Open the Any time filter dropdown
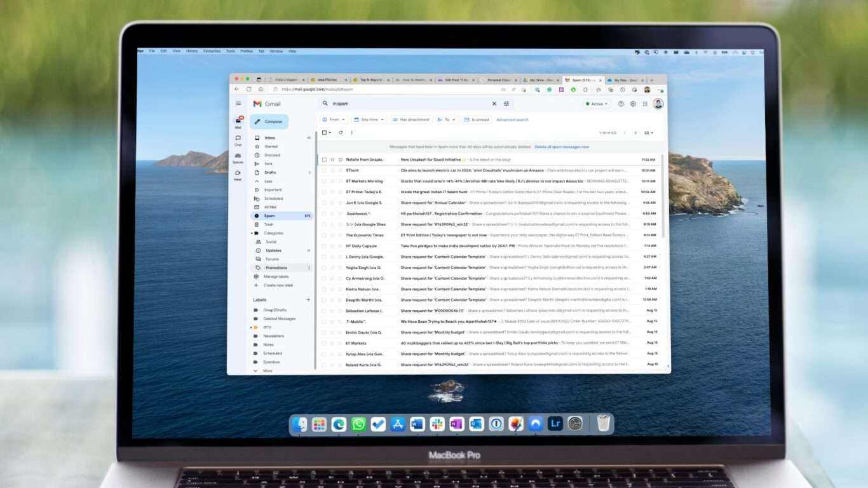This screenshot has width=868, height=488. (x=369, y=119)
